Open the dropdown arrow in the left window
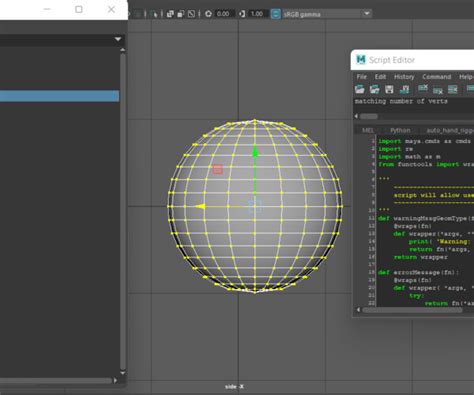 [118, 39]
